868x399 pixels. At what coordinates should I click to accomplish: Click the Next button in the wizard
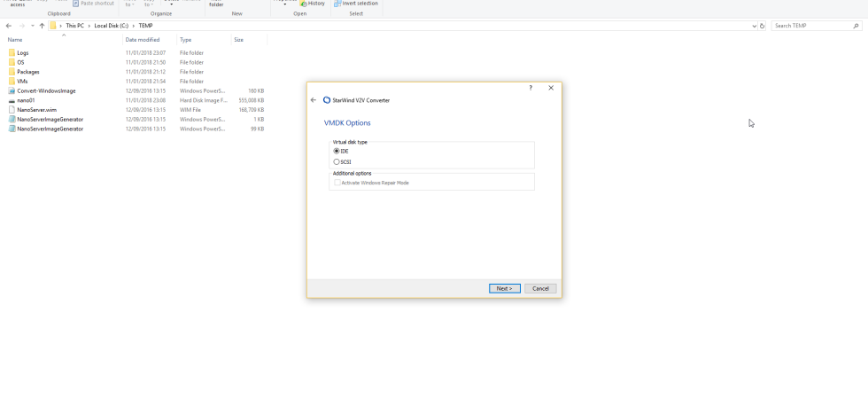point(504,288)
